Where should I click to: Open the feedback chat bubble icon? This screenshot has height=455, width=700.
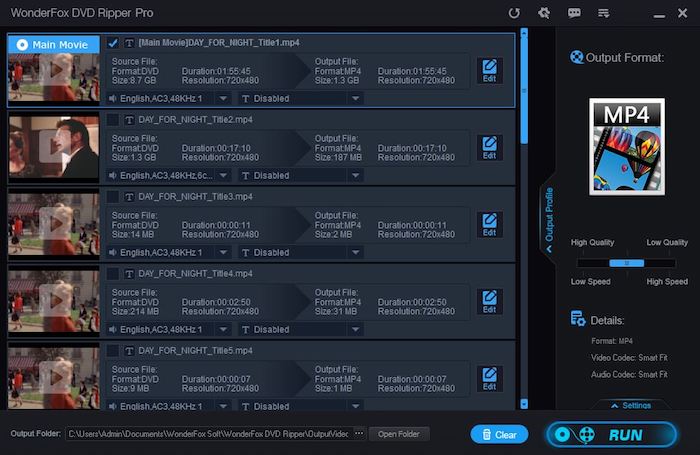click(x=574, y=13)
